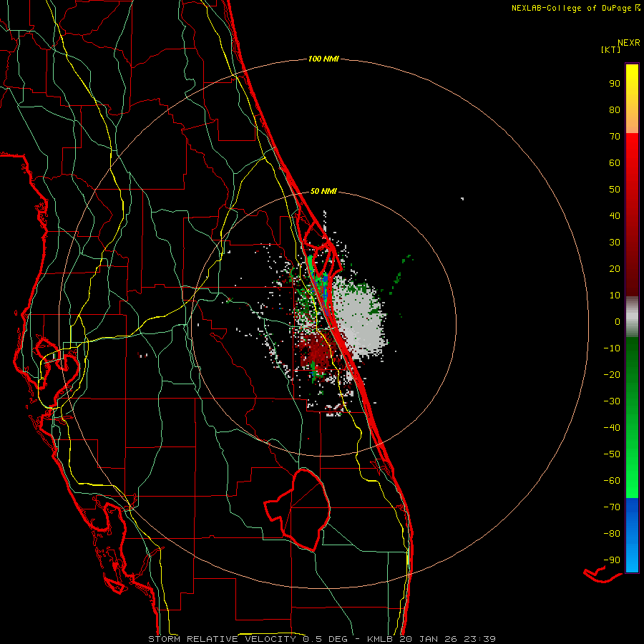
Task: Click the positive 20 scale value
Action: (x=615, y=269)
